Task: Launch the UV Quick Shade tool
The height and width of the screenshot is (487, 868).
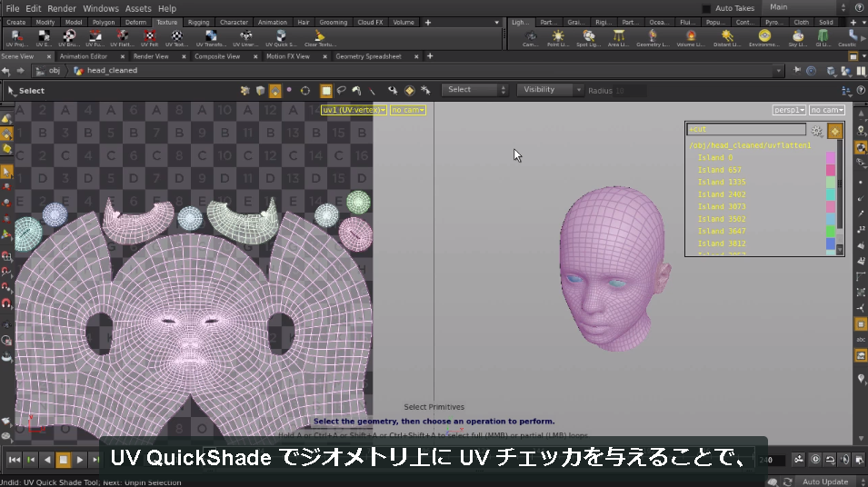Action: [281, 38]
